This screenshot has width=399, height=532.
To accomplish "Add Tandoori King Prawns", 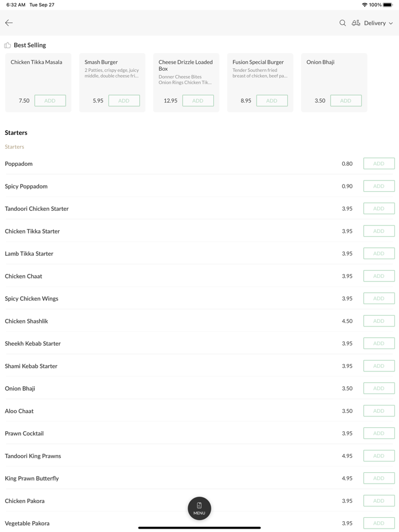I will 379,456.
